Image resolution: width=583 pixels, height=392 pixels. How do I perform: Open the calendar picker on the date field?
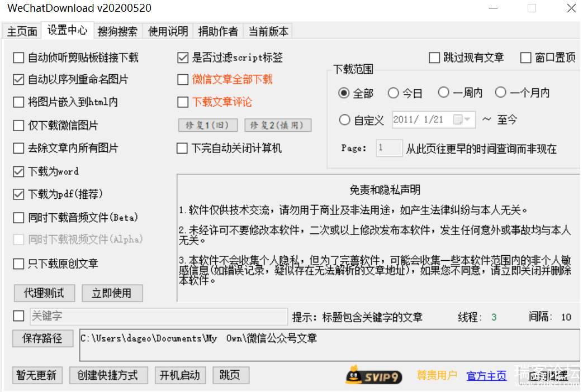click(462, 119)
